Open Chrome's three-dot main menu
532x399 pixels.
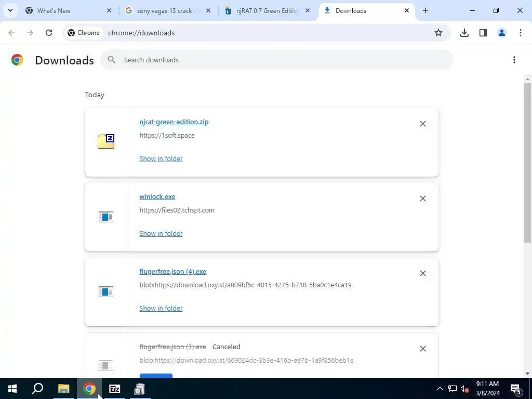[x=520, y=33]
